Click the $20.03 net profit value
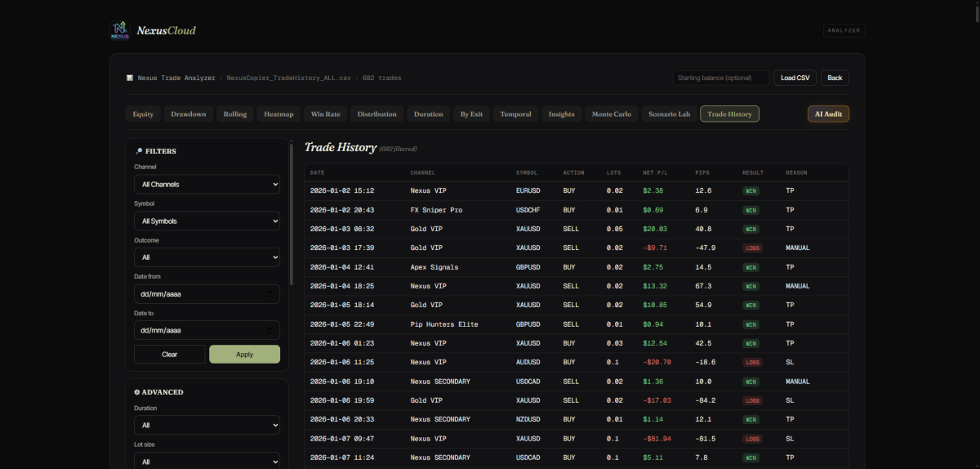The width and height of the screenshot is (980, 469). pyautogui.click(x=655, y=229)
